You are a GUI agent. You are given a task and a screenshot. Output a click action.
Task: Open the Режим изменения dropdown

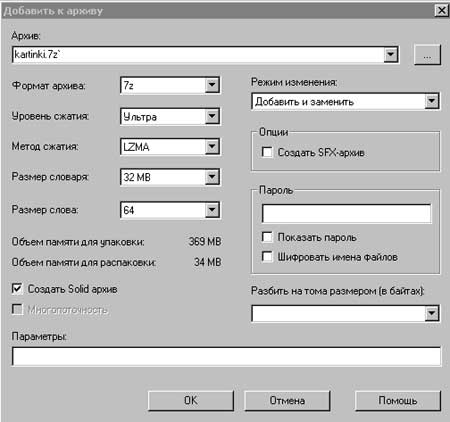[432, 101]
